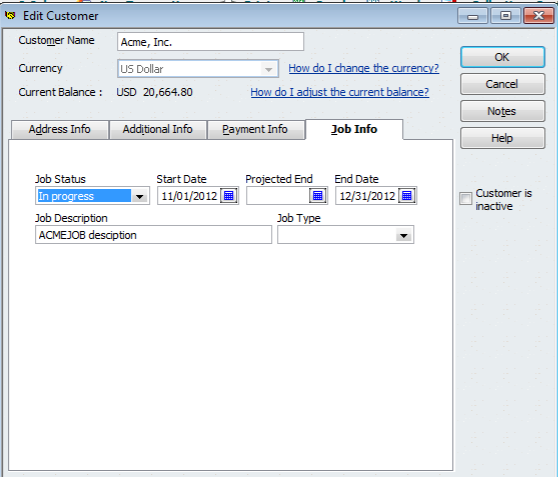Image resolution: width=558 pixels, height=477 pixels.
Task: Expand the Job Type dropdown
Action: (x=404, y=235)
